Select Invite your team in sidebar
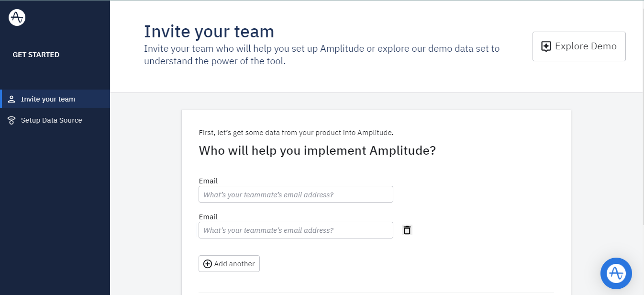The width and height of the screenshot is (644, 295). tap(55, 99)
